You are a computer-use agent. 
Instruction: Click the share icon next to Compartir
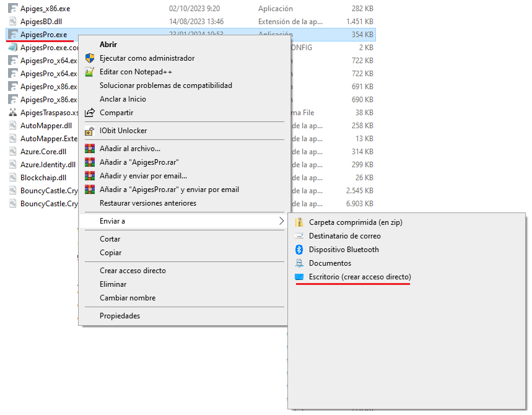coord(90,112)
